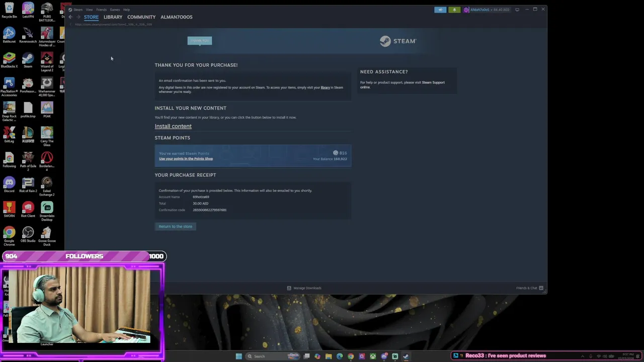
Task: Open Streamlabs Desktop shortcut
Action: (47, 211)
